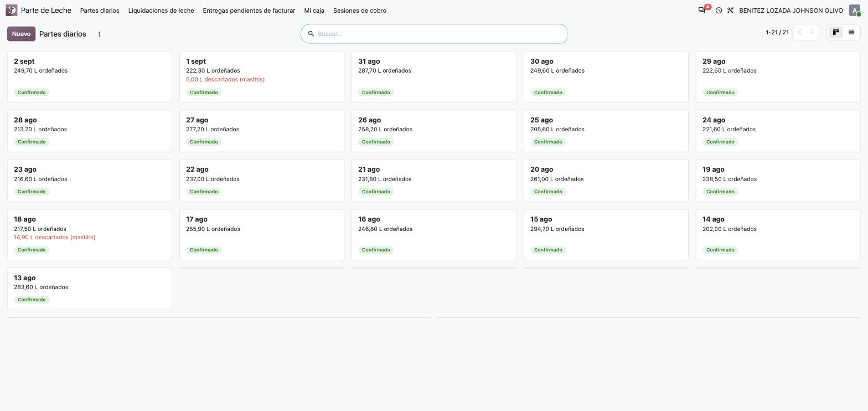Open the 20 ago record card
Image resolution: width=868 pixels, height=411 pixels.
pyautogui.click(x=606, y=181)
